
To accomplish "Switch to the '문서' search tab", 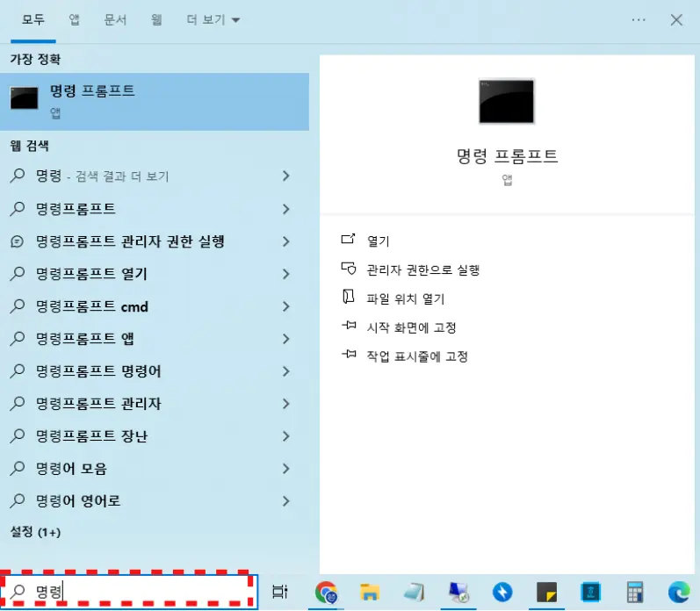I will (x=117, y=19).
